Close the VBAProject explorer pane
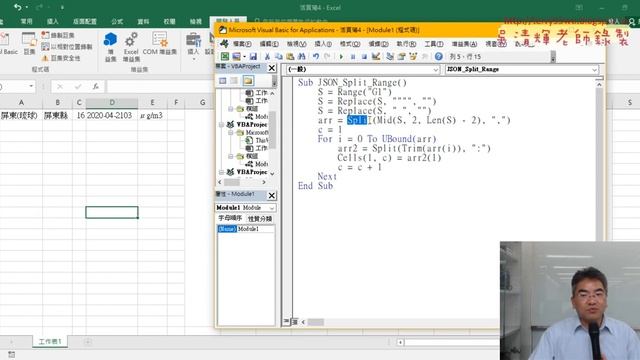Image resolution: width=640 pixels, height=360 pixels. pyautogui.click(x=272, y=68)
